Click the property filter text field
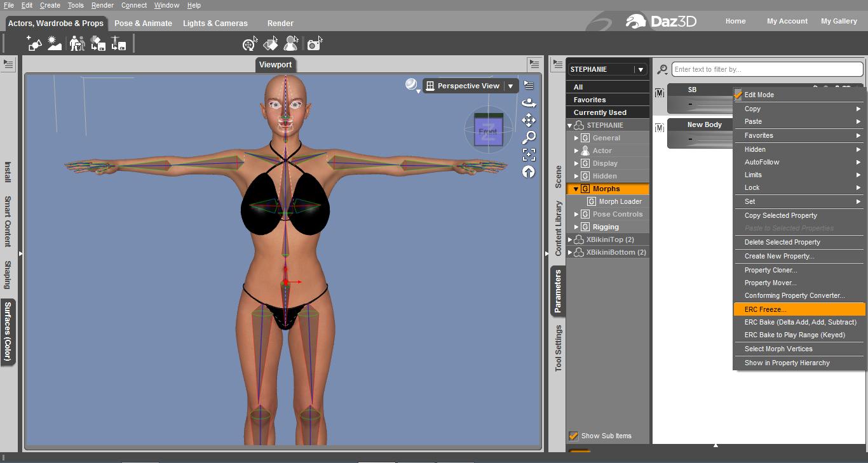 point(767,69)
